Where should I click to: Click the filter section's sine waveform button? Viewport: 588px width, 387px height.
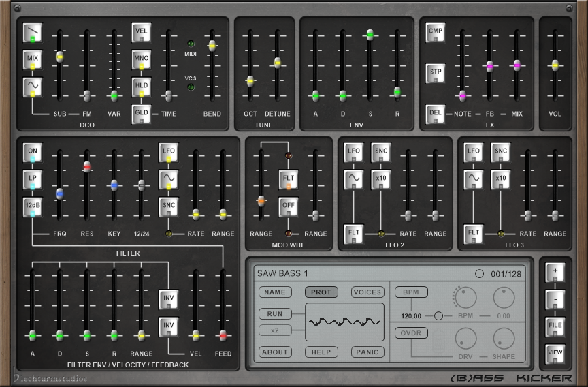point(168,179)
